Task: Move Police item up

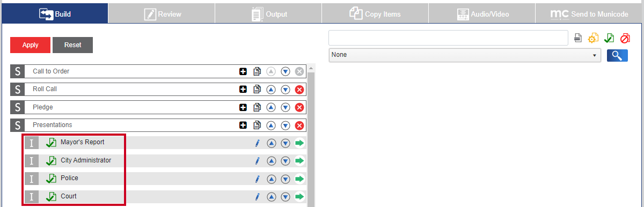Action: click(x=271, y=179)
